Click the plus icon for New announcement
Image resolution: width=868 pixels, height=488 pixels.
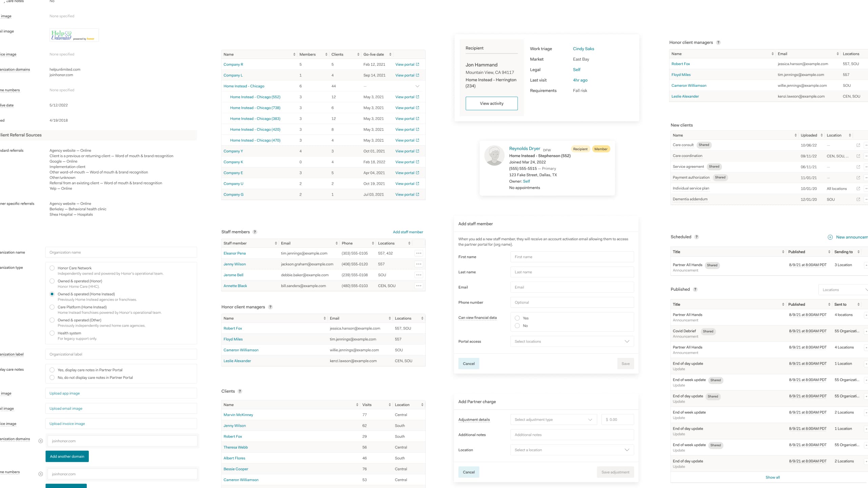830,237
